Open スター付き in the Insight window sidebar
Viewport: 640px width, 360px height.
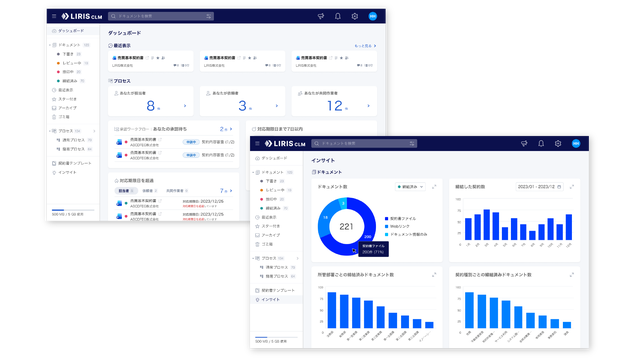270,226
